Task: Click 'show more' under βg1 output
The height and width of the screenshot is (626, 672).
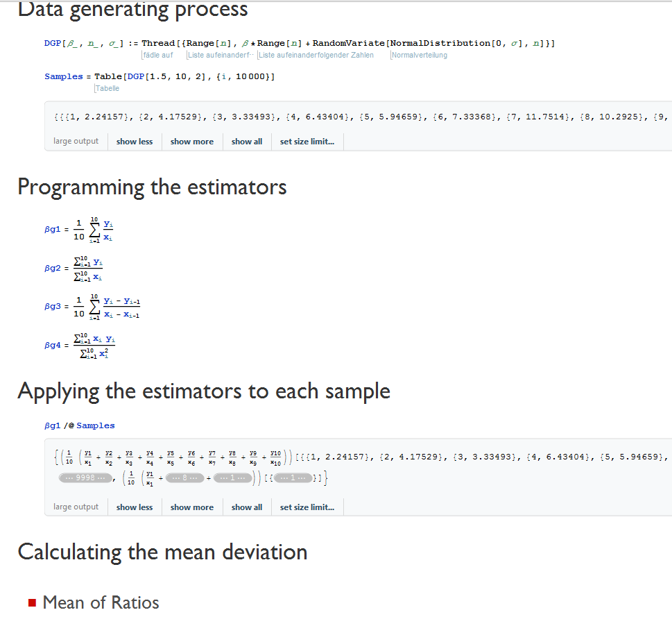Action: pos(191,507)
